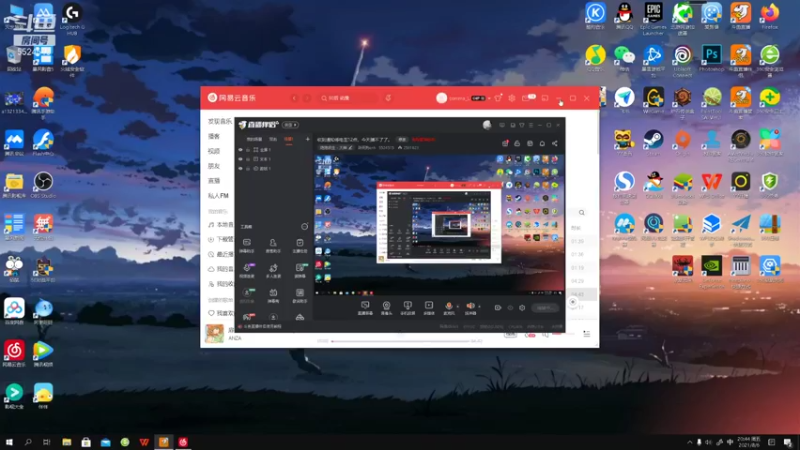Switch to the highlighted orange scene tab
Image resolution: width=800 pixels, height=450 pixels.
click(x=289, y=139)
